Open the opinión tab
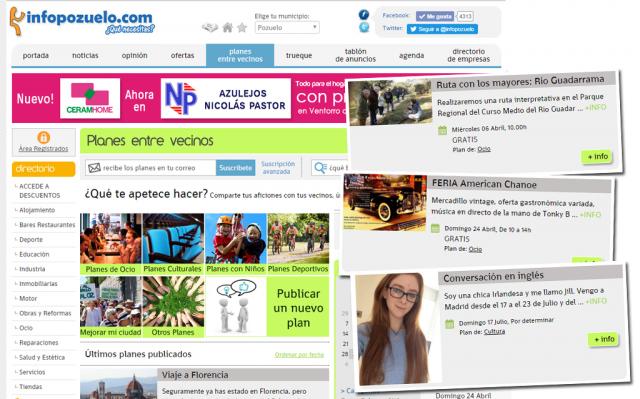 [134, 55]
